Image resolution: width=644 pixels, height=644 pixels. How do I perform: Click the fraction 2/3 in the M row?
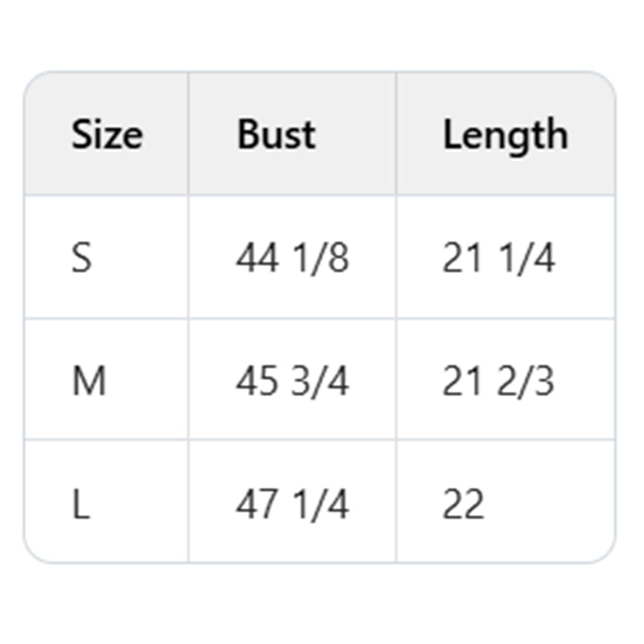526,381
